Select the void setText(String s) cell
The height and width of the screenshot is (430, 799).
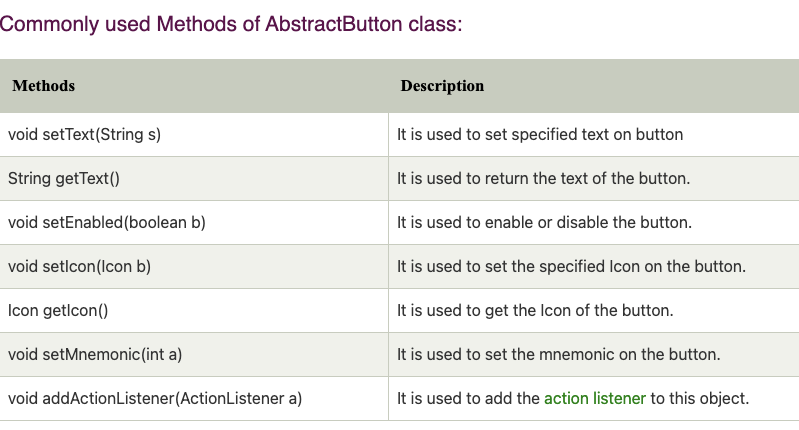click(x=194, y=135)
